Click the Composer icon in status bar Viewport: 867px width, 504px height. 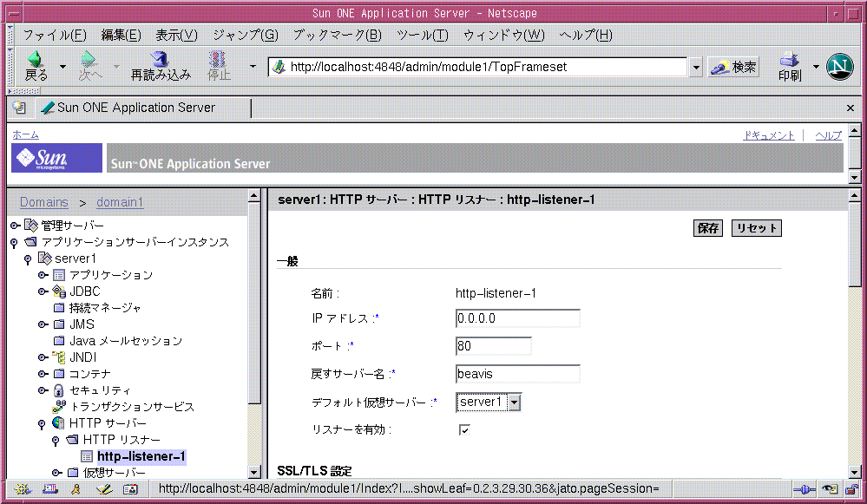(103, 489)
